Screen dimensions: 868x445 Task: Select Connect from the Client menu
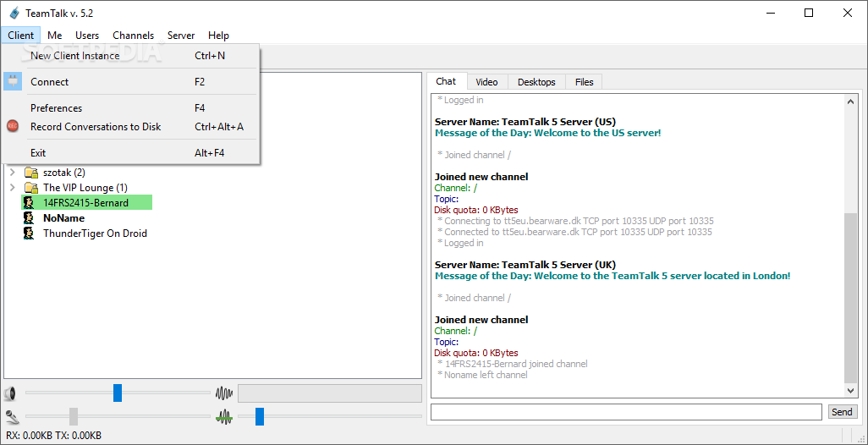[130, 82]
